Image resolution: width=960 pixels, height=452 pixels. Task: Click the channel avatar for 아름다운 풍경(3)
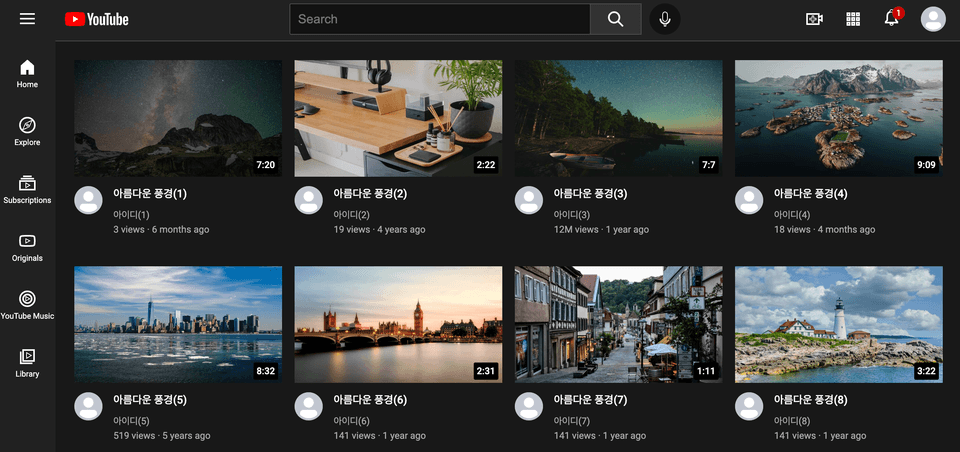[x=528, y=200]
